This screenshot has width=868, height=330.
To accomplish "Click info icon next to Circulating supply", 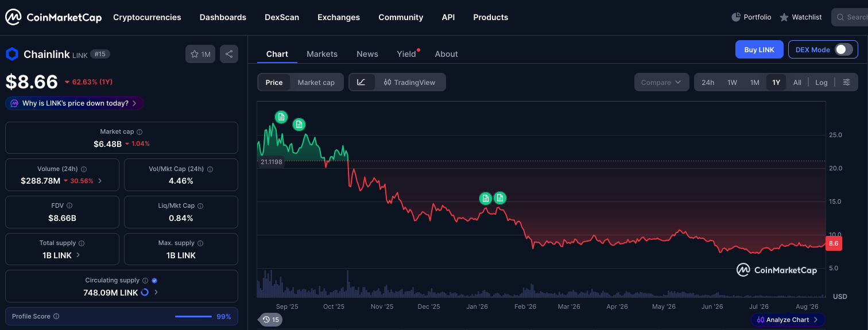I will point(145,281).
